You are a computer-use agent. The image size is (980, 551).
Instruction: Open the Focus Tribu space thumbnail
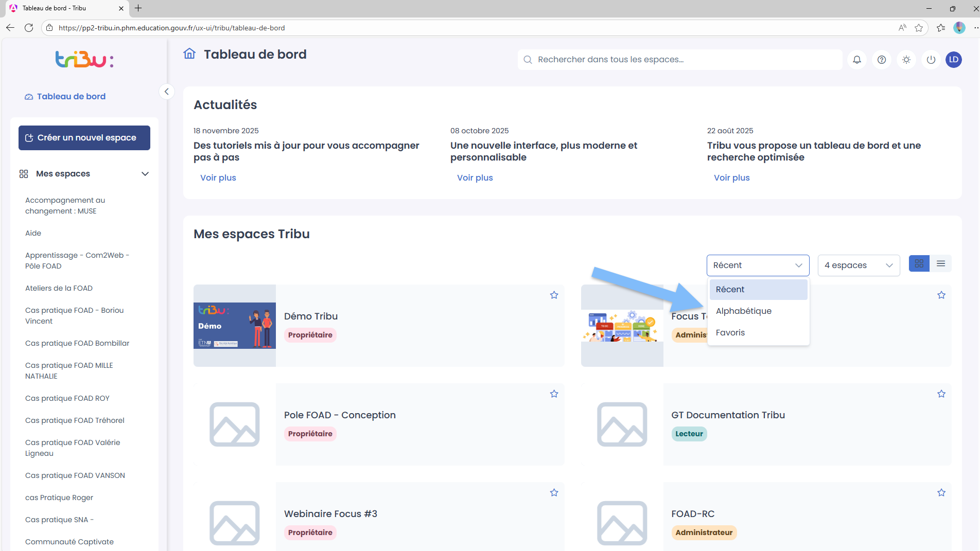click(x=622, y=326)
